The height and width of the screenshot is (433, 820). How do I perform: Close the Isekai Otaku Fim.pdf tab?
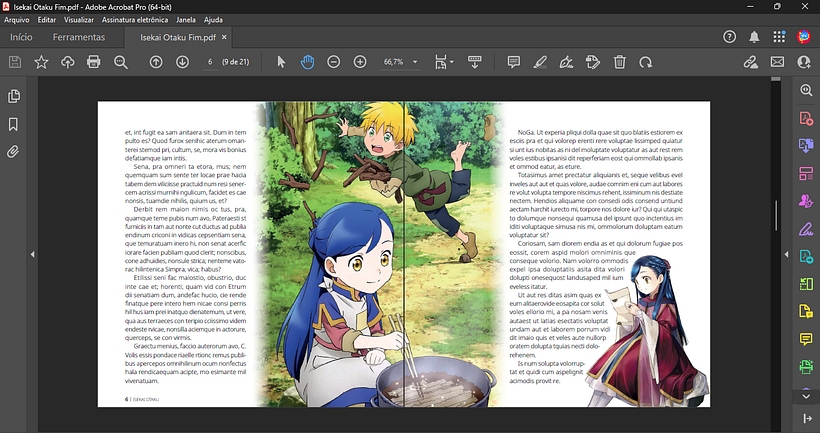tap(224, 37)
